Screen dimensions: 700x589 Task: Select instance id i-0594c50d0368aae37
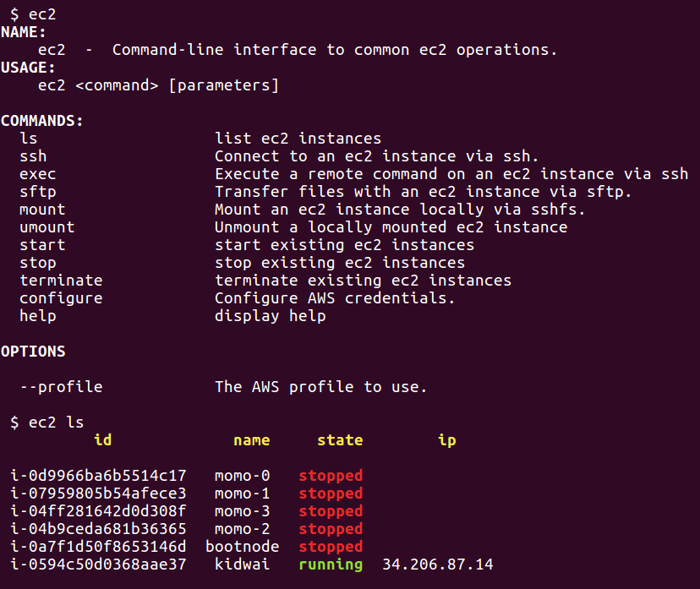98,564
